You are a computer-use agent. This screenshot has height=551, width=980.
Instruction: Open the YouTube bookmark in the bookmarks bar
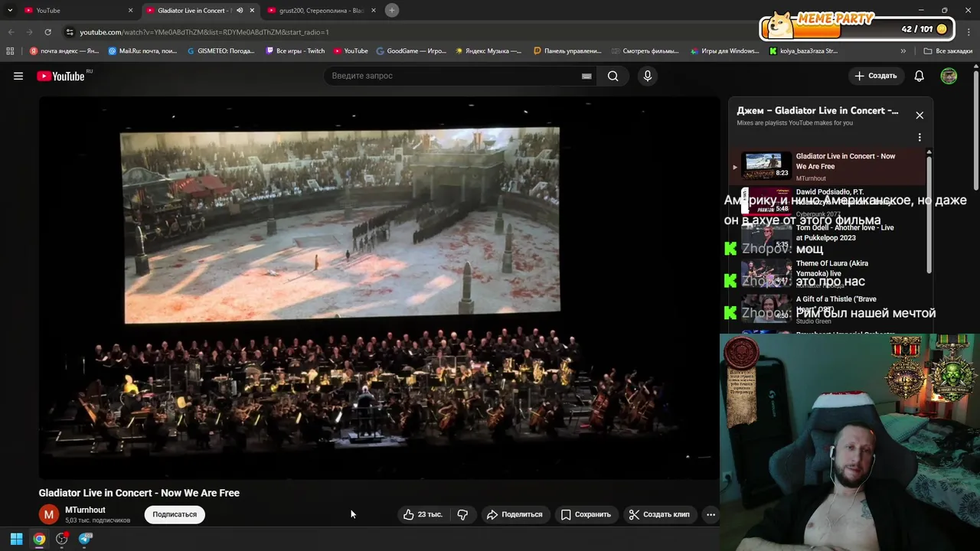pyautogui.click(x=351, y=51)
